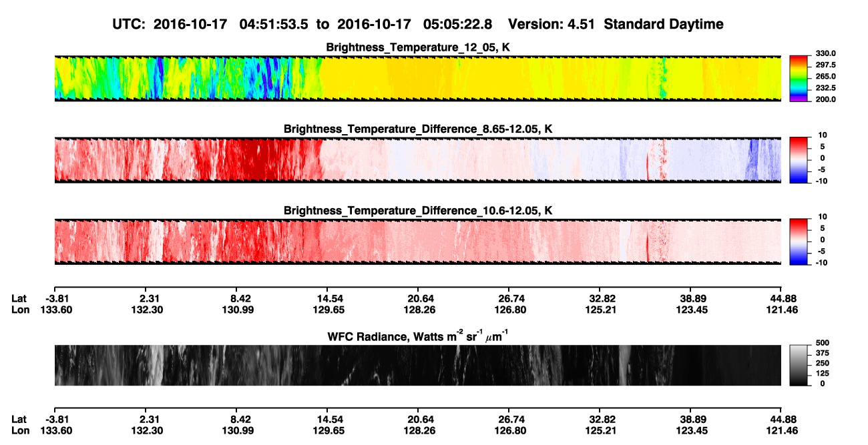Click the grayscale colorbar beside WFC Radiance
The image size is (868, 445).
click(x=799, y=365)
